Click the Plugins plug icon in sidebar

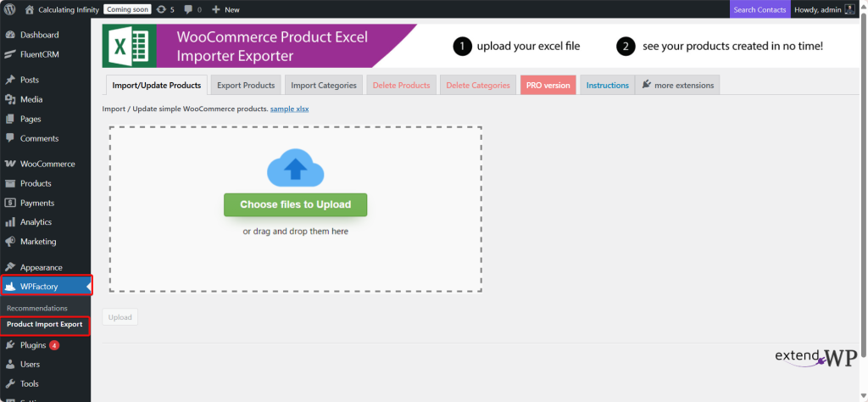(10, 345)
